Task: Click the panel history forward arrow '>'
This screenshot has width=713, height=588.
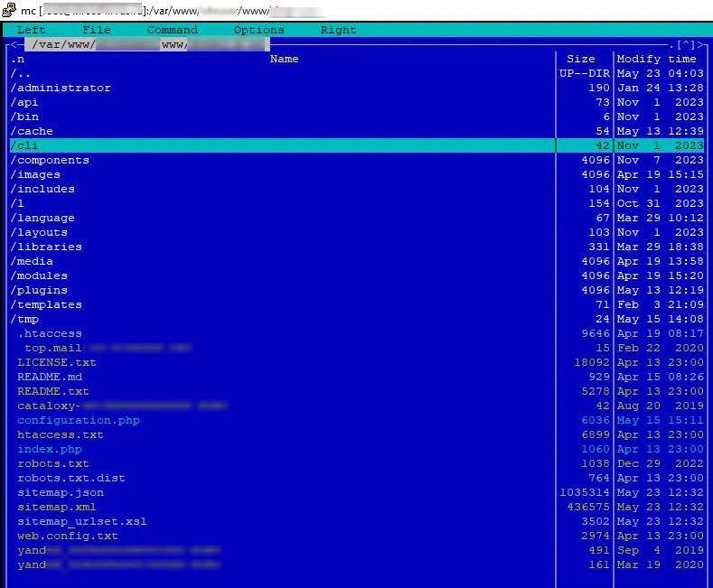Action: [x=700, y=44]
